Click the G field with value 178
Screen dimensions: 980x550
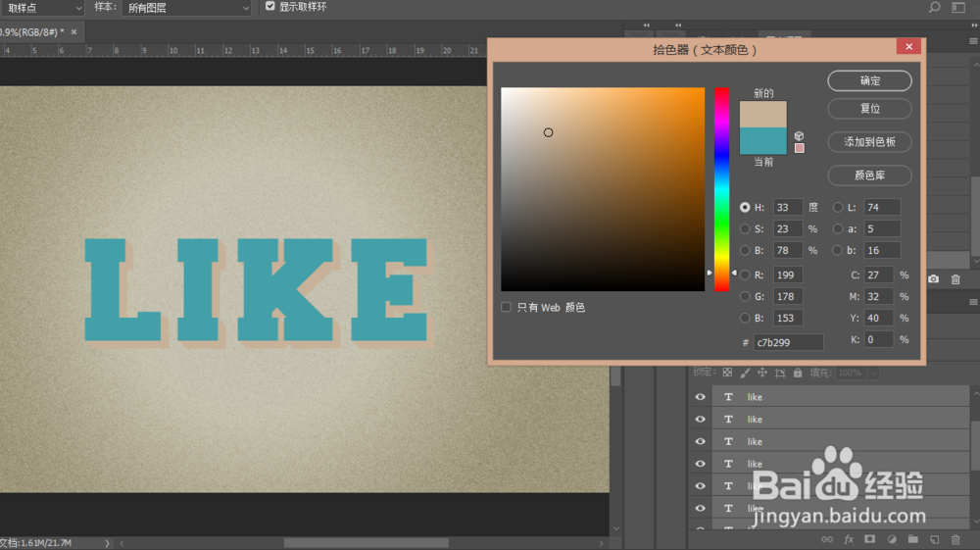coord(788,296)
